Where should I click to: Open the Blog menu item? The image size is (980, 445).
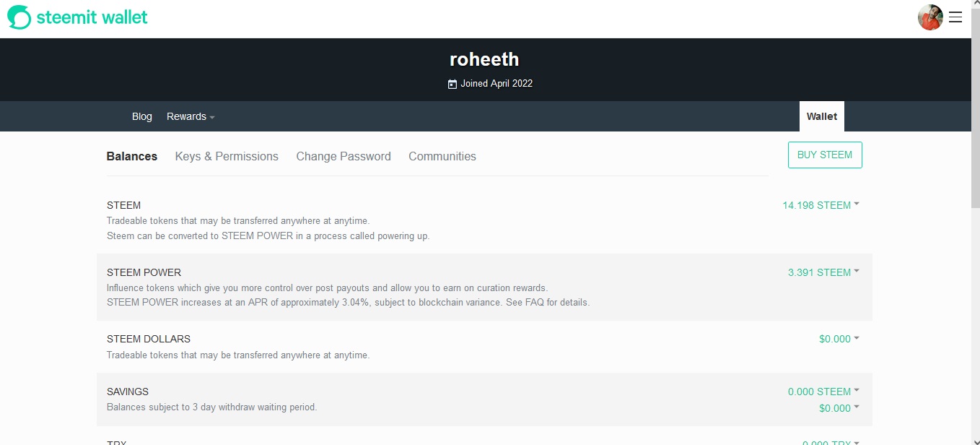tap(142, 116)
